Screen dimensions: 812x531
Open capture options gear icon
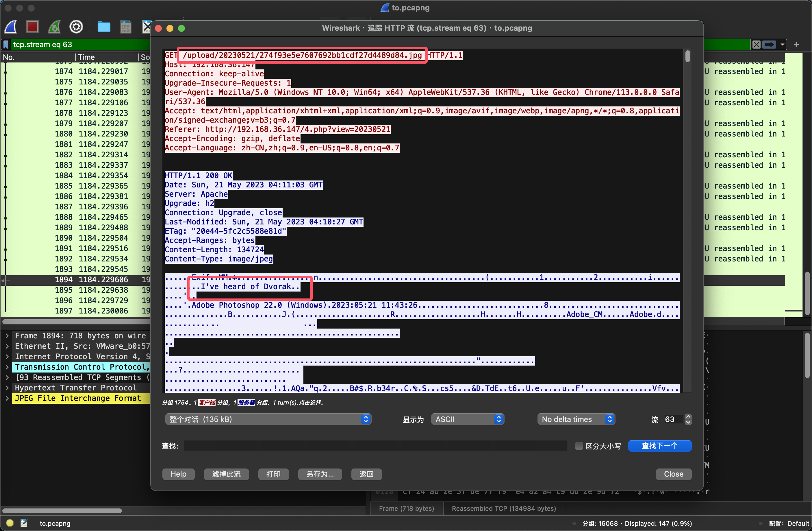pos(76,27)
